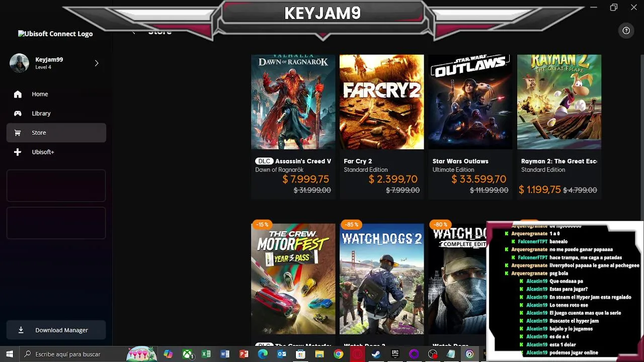644x362 pixels.
Task: Open the Far Cry 2 cover art
Action: click(381, 102)
